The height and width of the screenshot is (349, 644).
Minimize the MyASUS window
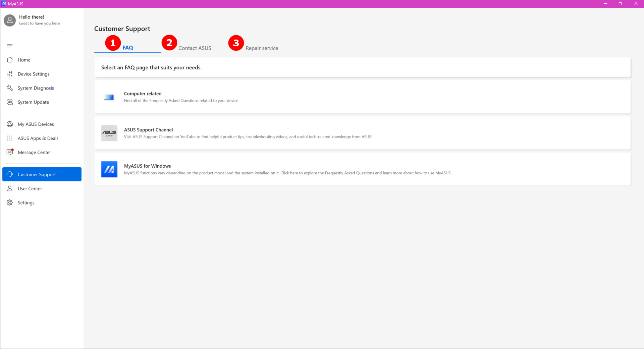pos(605,4)
